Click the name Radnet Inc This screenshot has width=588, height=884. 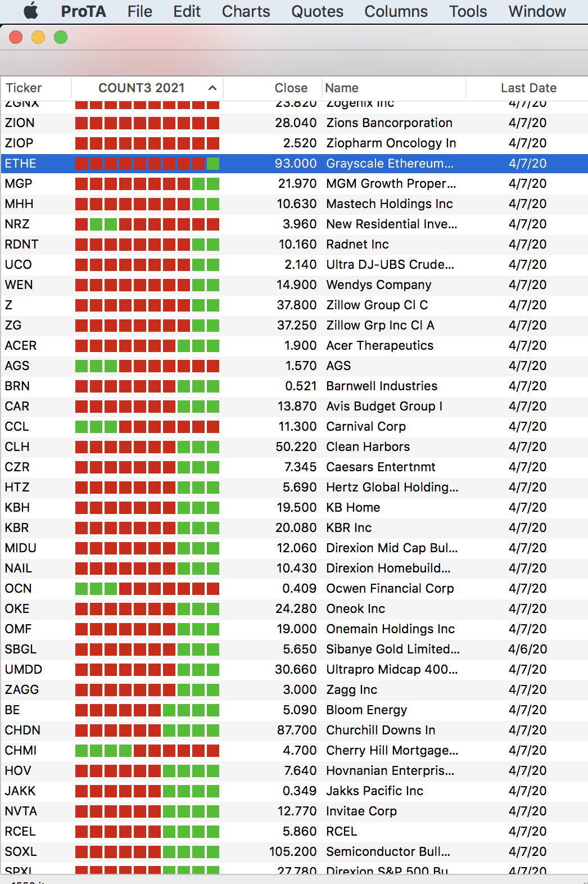(358, 245)
